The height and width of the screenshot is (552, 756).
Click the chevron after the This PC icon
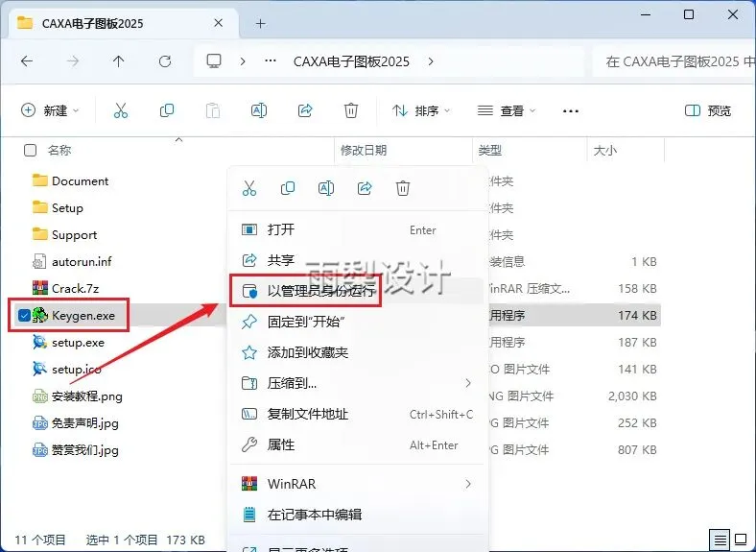(x=243, y=61)
